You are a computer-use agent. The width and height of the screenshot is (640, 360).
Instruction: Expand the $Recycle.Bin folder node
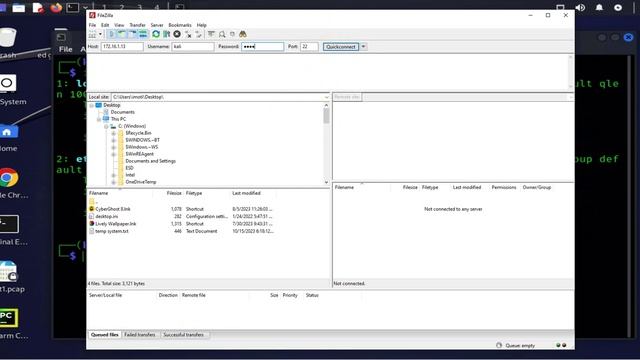113,133
